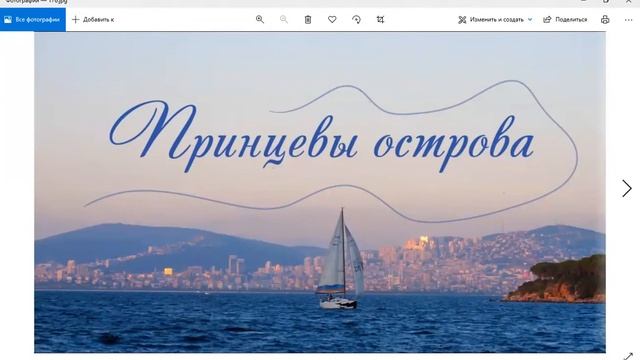The height and width of the screenshot is (360, 640).
Task: Click the Принцевы острова photo
Action: click(x=320, y=192)
